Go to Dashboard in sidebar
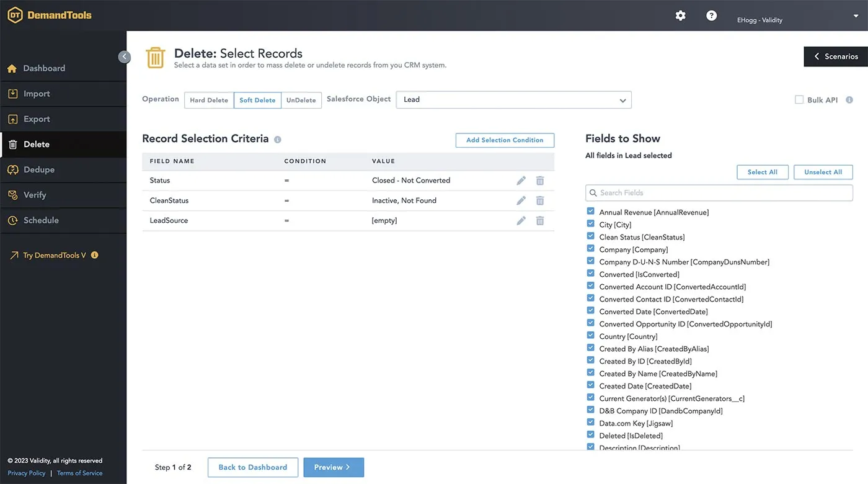This screenshot has height=484, width=868. [x=63, y=68]
